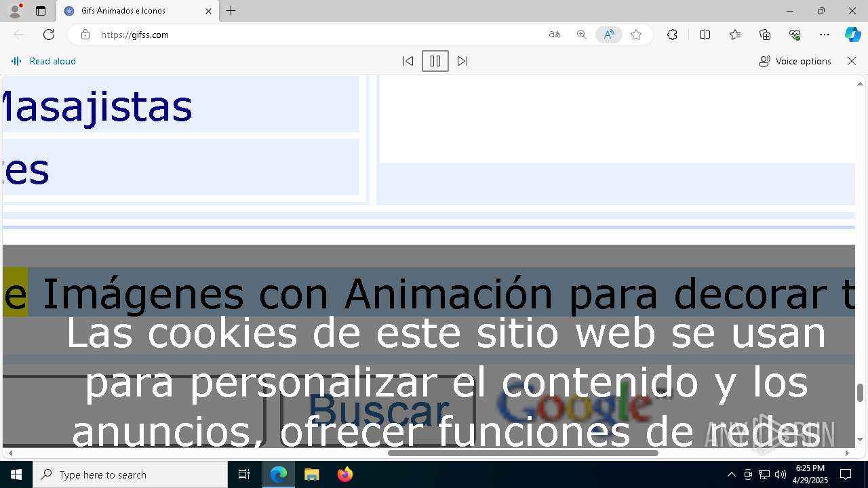The image size is (868, 488).
Task: Close the Read aloud toolbar
Action: pyautogui.click(x=852, y=61)
